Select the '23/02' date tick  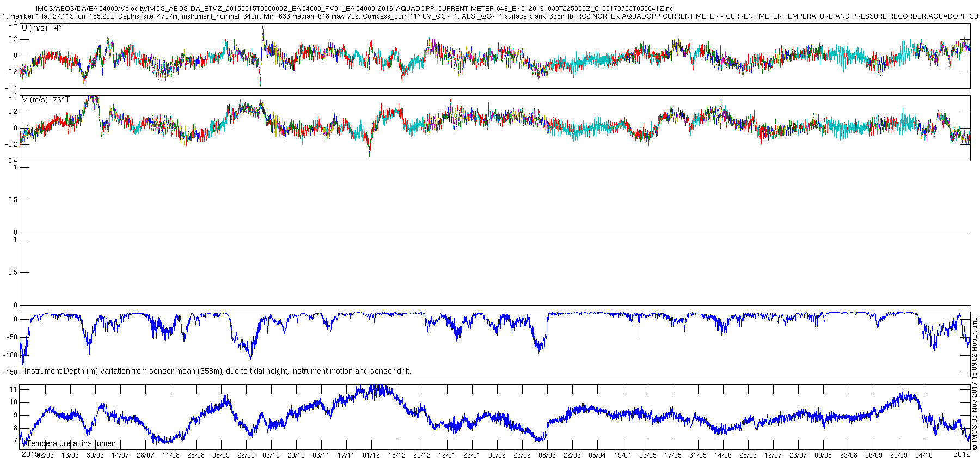[x=522, y=455]
